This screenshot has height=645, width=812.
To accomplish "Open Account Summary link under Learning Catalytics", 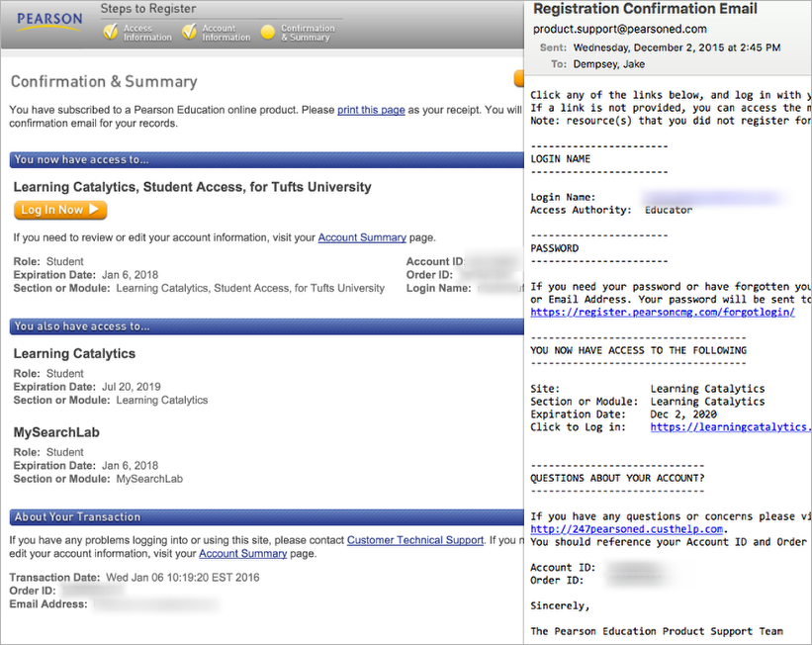I will tap(362, 237).
